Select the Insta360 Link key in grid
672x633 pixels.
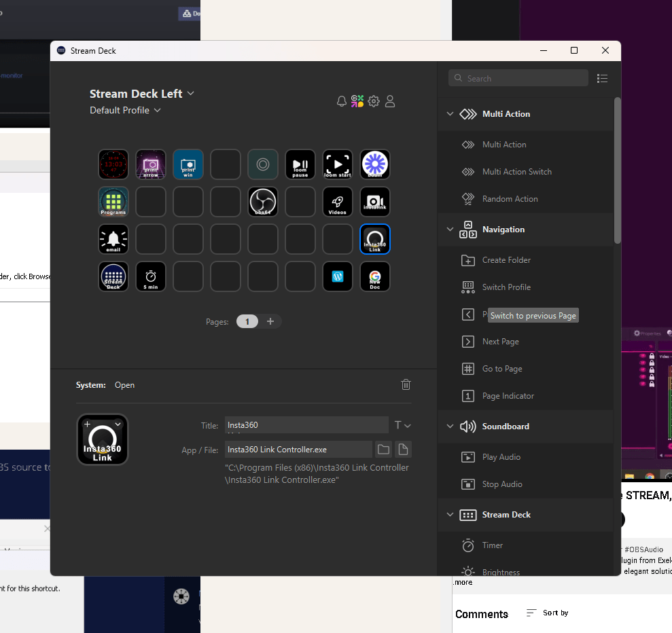pyautogui.click(x=375, y=239)
